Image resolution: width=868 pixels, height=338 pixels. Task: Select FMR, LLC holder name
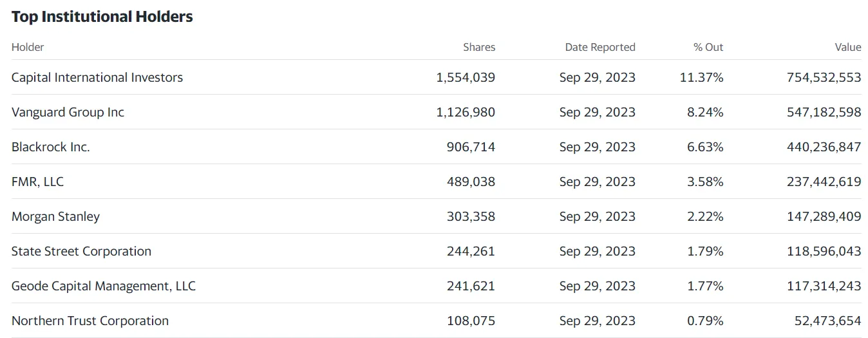[x=37, y=182]
